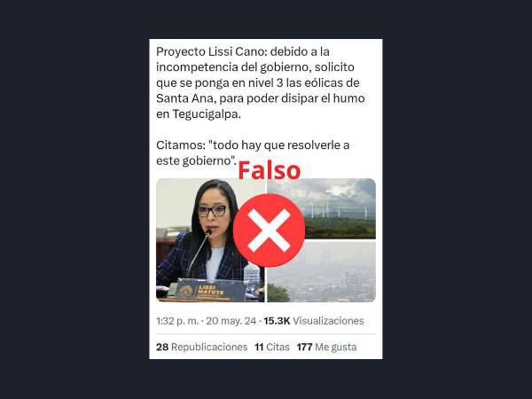Click the 1:32 p. m. timestamp

tap(177, 321)
